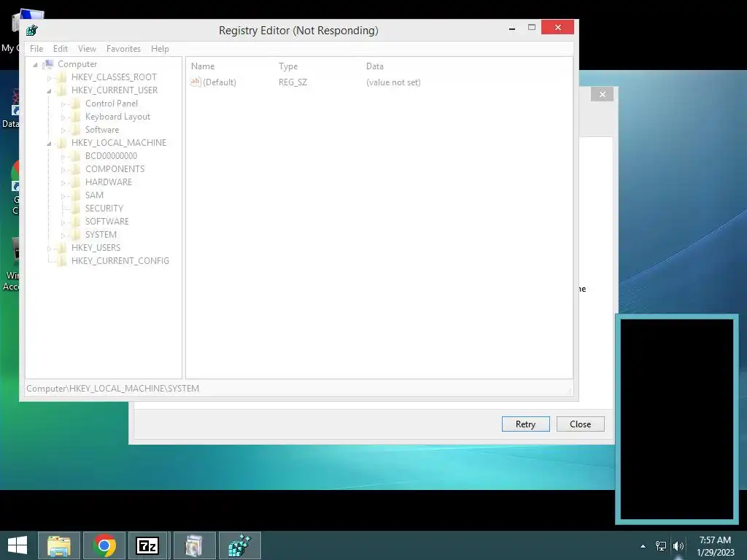Viewport: 747px width, 560px height.
Task: Click the status bar registry path
Action: tap(113, 389)
